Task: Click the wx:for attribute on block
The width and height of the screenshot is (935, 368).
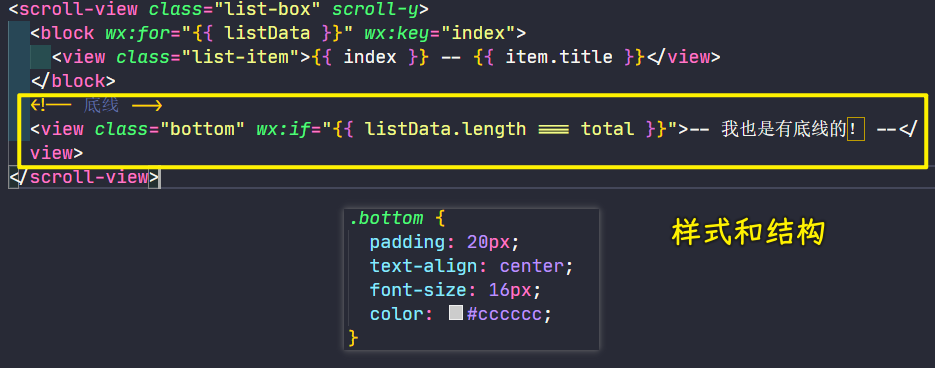Action: pyautogui.click(x=137, y=33)
